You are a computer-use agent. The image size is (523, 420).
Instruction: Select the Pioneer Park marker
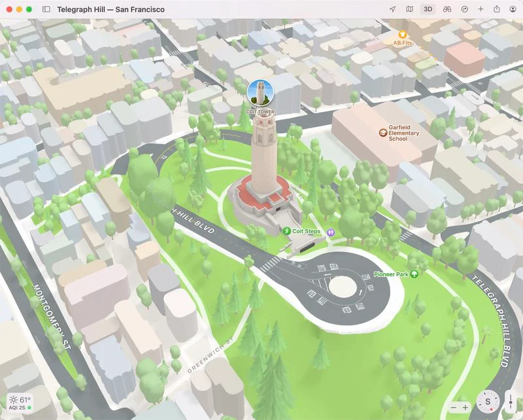coord(414,274)
